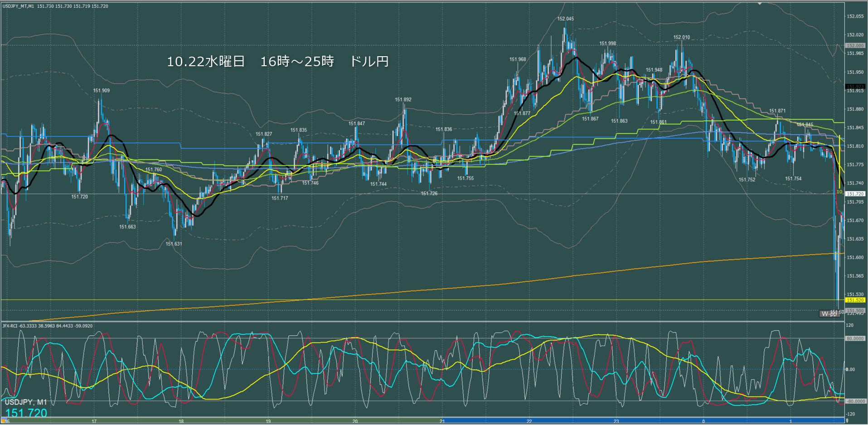868x425 pixels.
Task: Click the 151.631 swing low price label
Action: click(x=174, y=244)
